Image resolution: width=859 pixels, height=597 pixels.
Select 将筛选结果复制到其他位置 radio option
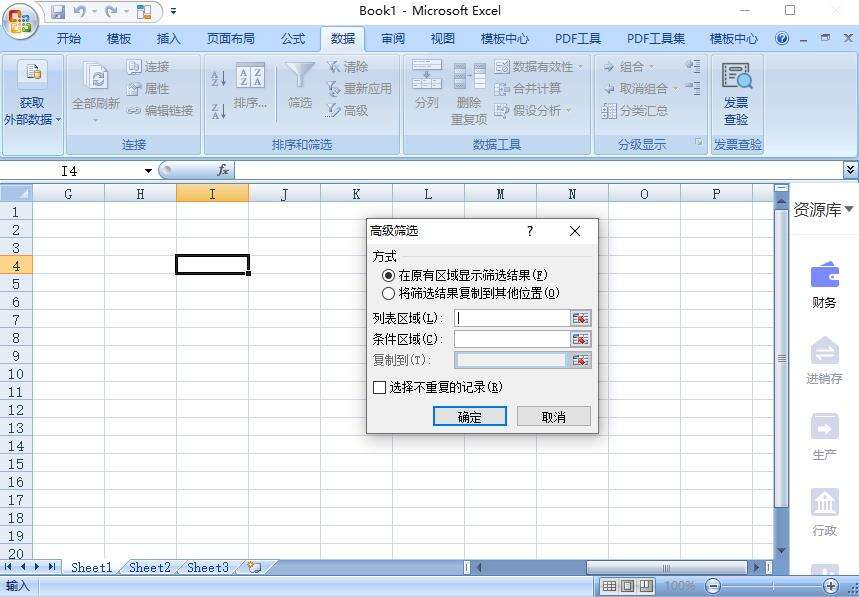point(388,294)
